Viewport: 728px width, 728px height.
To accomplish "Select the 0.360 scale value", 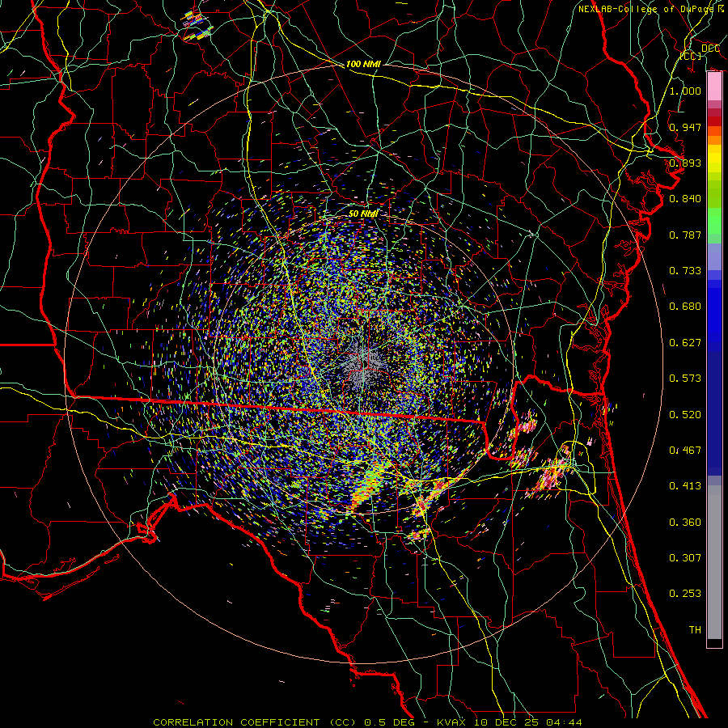I will tap(685, 523).
